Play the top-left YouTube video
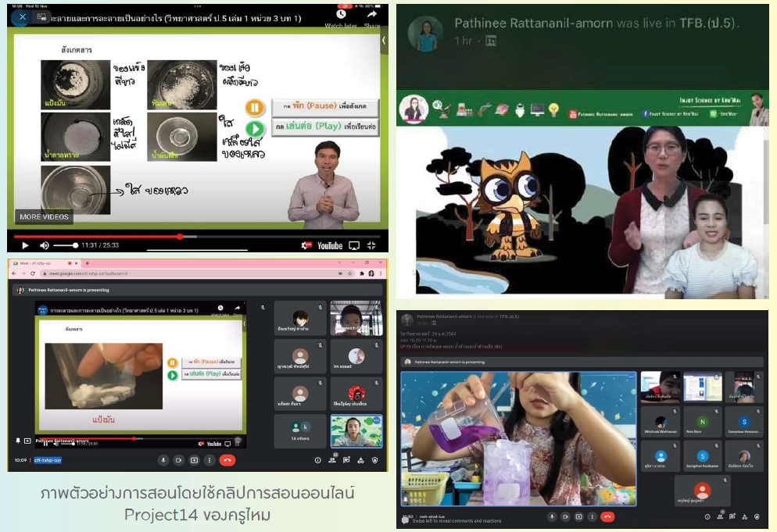This screenshot has height=532, width=777. (25, 245)
